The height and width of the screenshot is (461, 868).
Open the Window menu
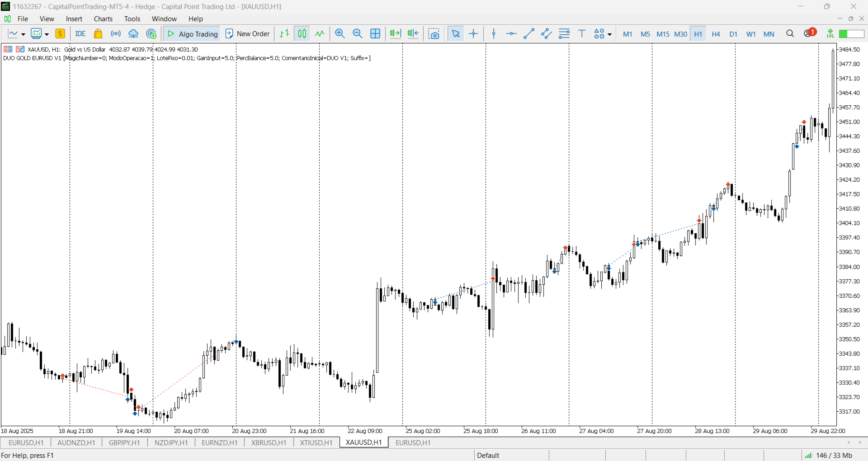click(x=164, y=19)
